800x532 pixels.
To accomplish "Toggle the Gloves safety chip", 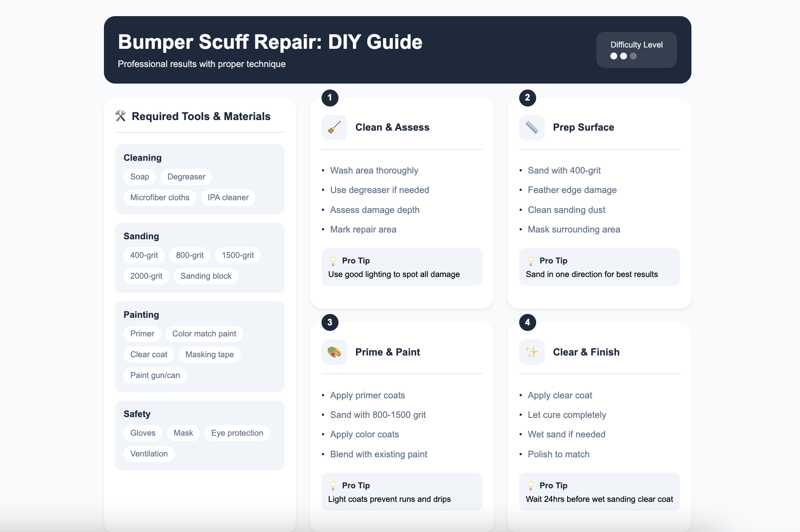I will (143, 433).
